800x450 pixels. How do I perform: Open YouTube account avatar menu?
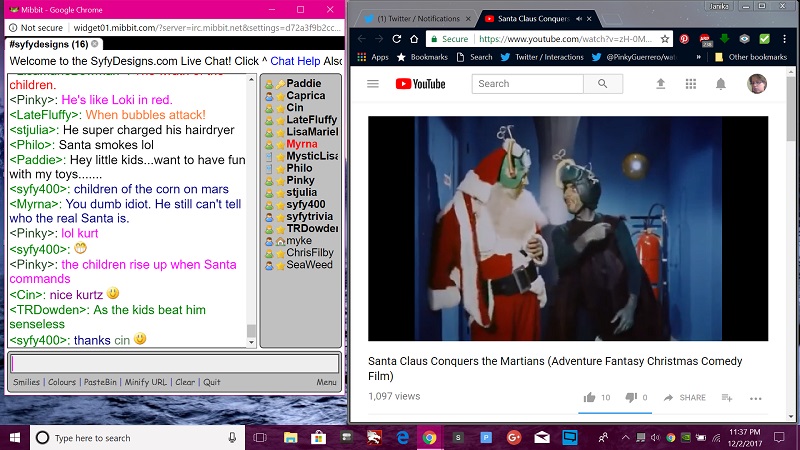click(757, 84)
